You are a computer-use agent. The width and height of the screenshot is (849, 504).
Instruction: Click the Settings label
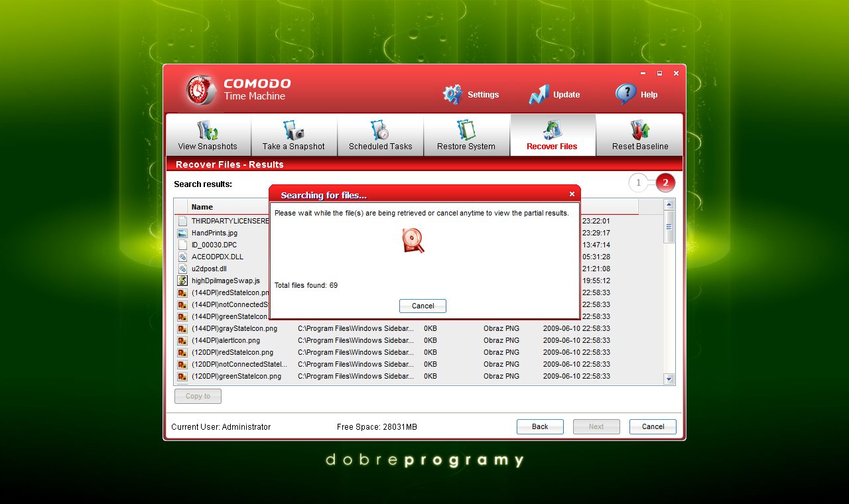pyautogui.click(x=483, y=95)
